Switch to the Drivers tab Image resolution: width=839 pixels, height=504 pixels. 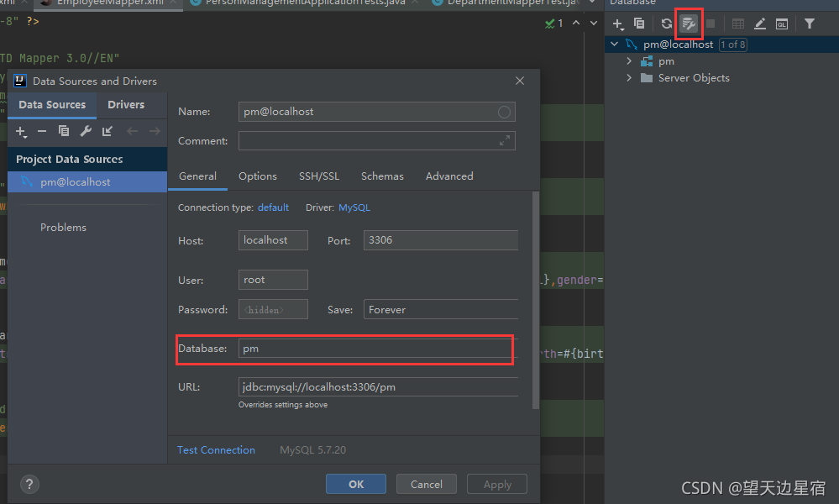pyautogui.click(x=126, y=105)
